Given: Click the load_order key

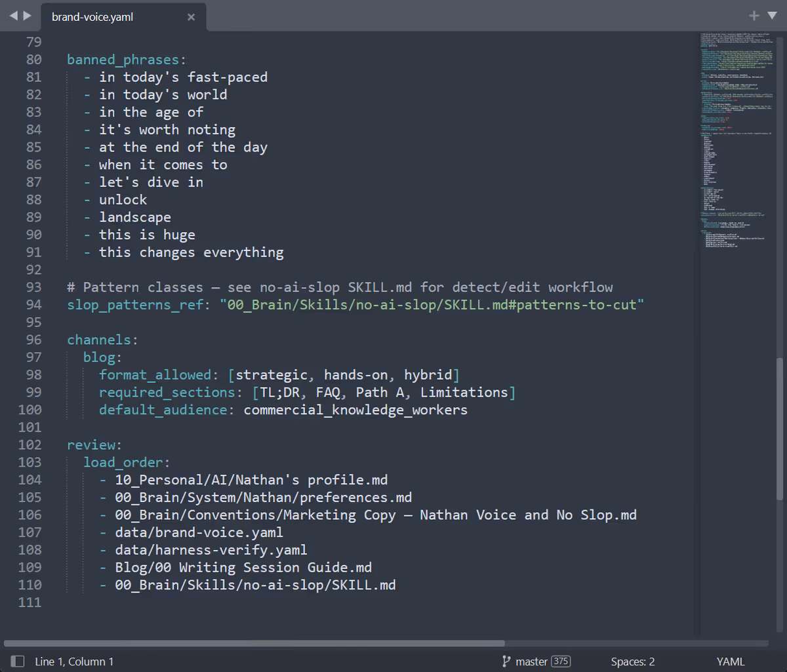Looking at the screenshot, I should [123, 462].
